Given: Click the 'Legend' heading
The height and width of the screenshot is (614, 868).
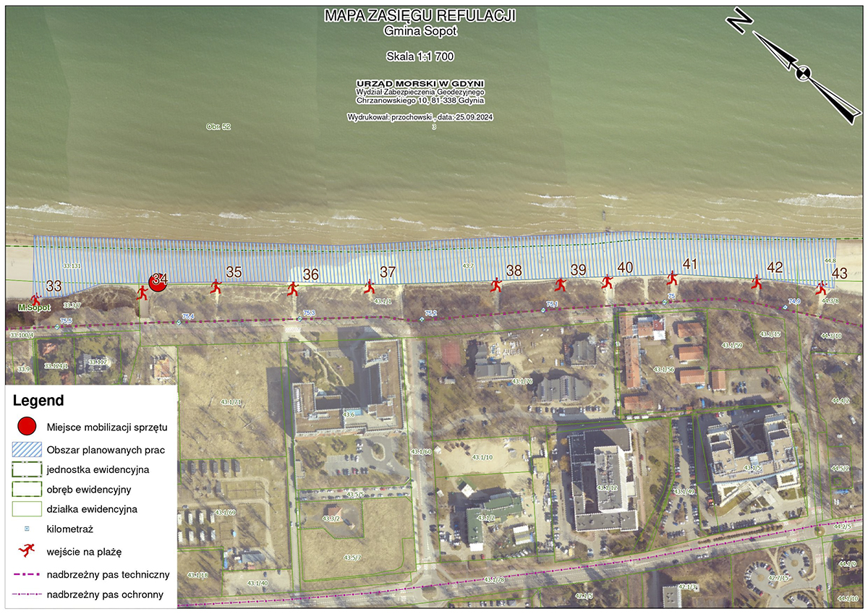Looking at the screenshot, I should [x=38, y=401].
